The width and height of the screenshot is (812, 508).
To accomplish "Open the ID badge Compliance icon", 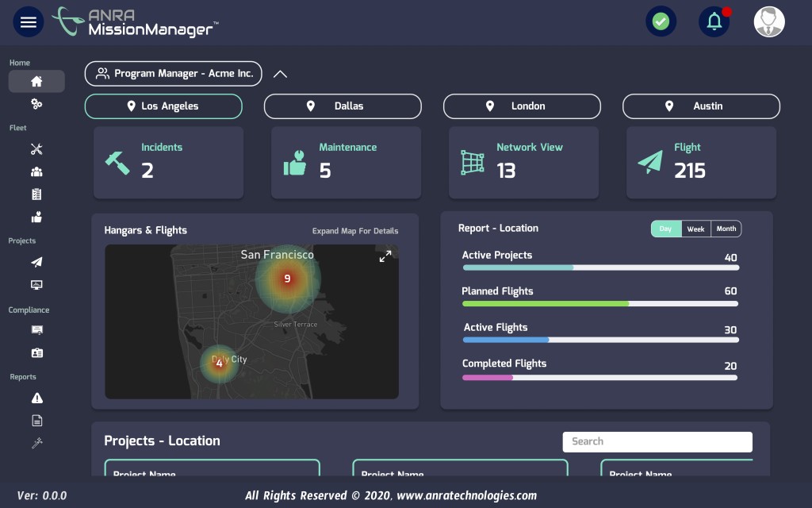I will click(36, 353).
